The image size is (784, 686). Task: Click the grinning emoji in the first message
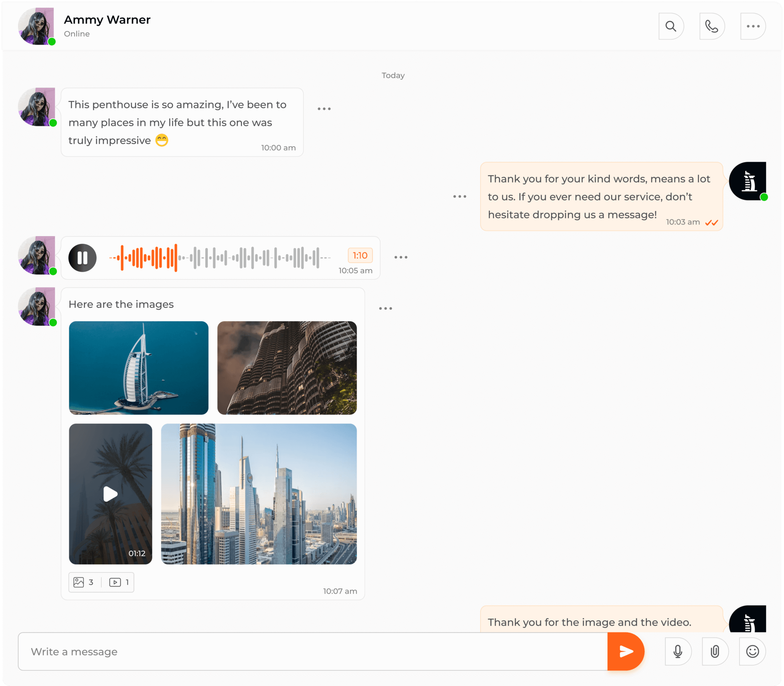pos(162,140)
